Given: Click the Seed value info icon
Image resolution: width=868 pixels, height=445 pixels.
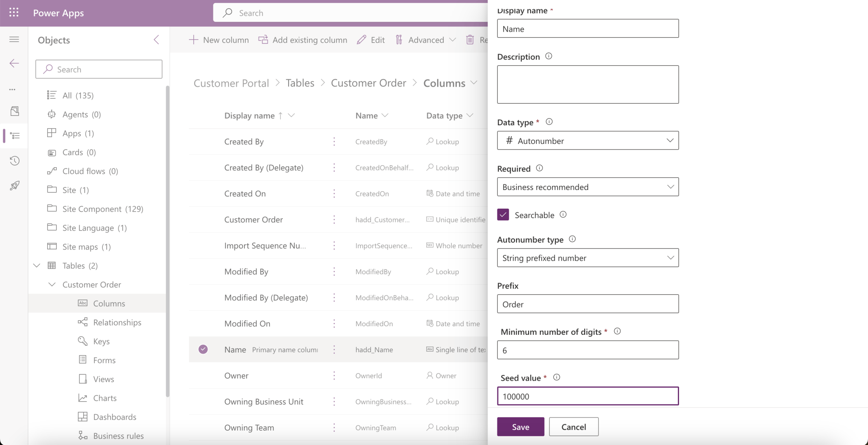Looking at the screenshot, I should click(x=557, y=377).
